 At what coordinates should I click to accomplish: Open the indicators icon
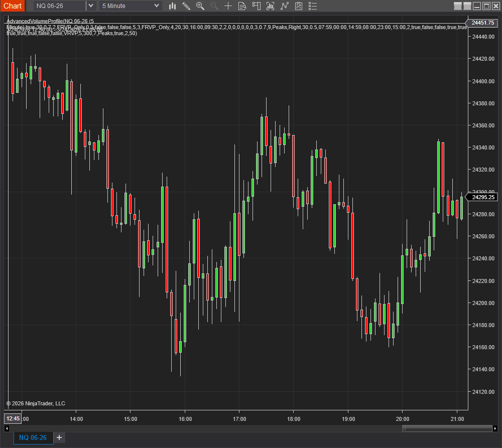point(284,6)
